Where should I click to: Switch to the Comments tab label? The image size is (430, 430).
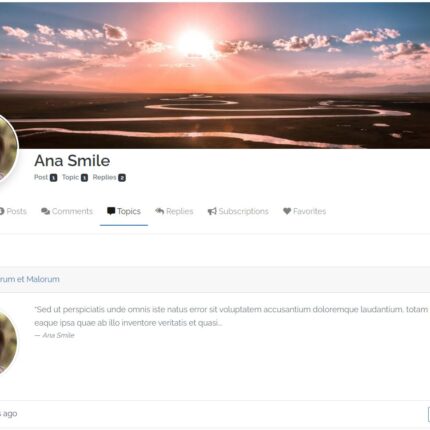point(72,211)
